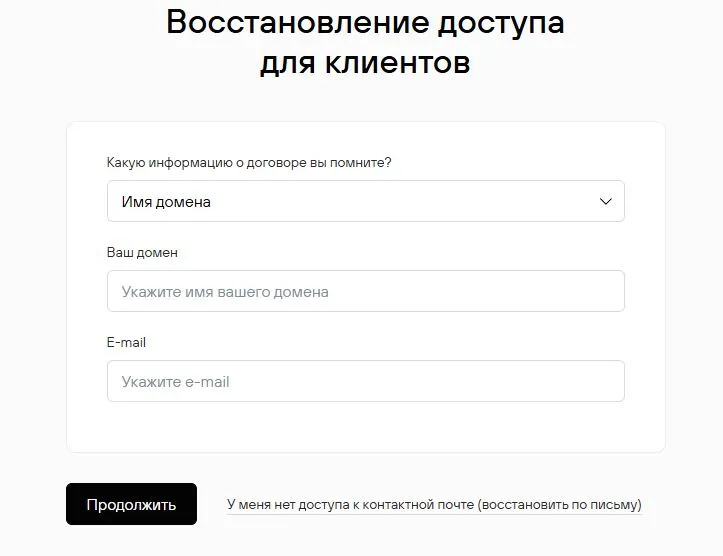The height and width of the screenshot is (556, 723).
Task: Click the dropdown chevron arrow icon
Action: [x=605, y=201]
